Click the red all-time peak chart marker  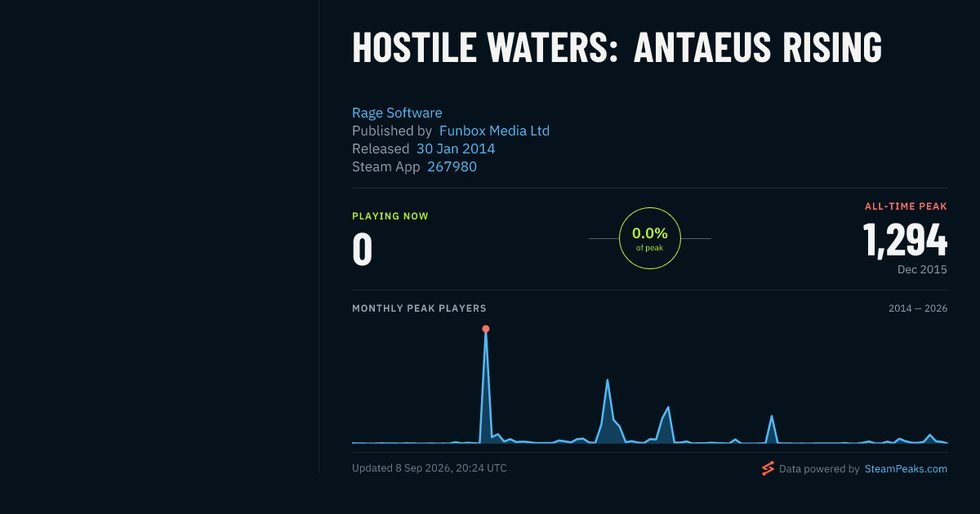pos(486,329)
